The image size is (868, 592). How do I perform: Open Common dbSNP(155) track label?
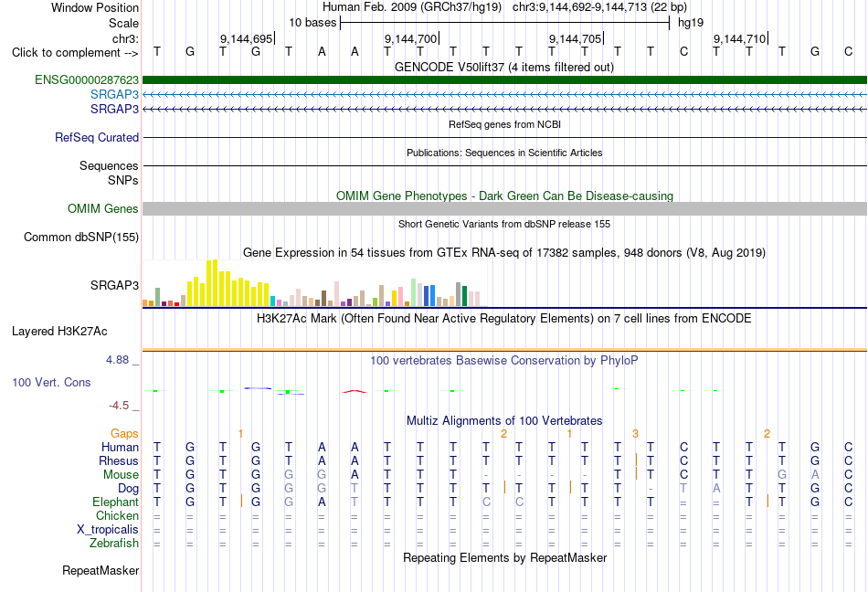click(81, 237)
